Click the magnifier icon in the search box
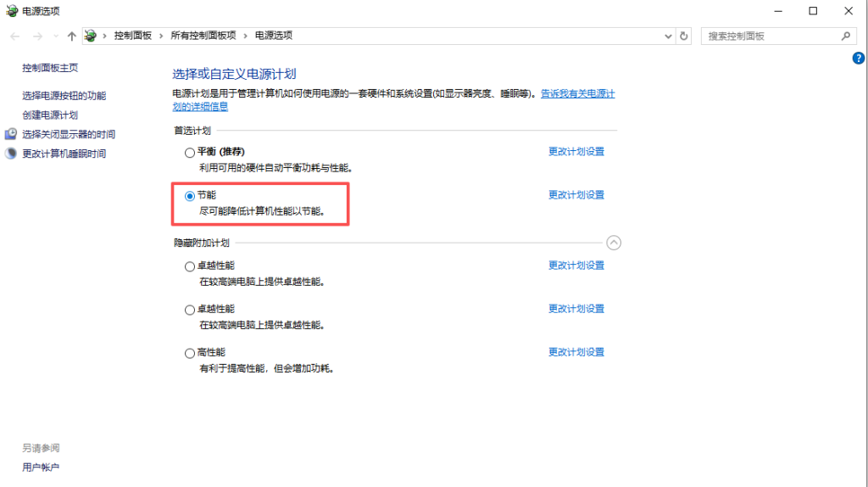Image resolution: width=868 pixels, height=487 pixels. coord(845,36)
